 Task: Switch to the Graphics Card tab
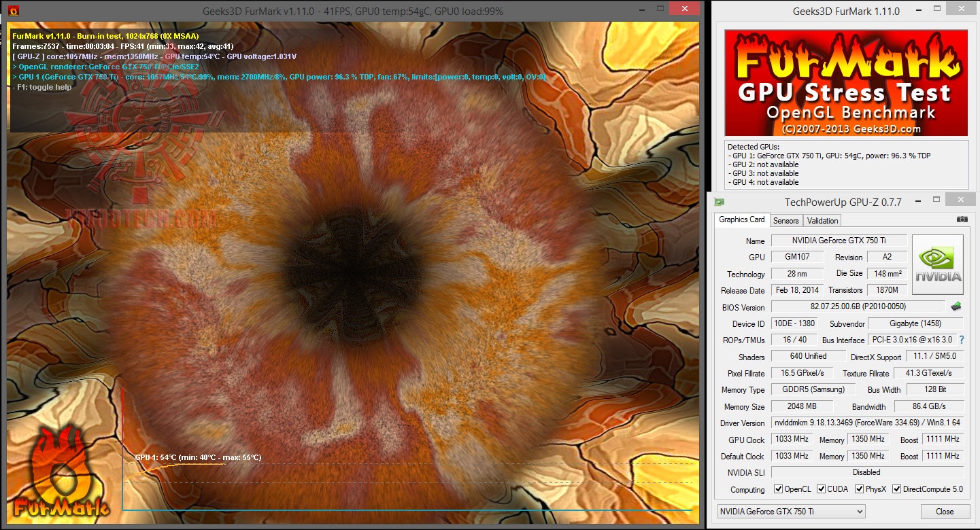(x=742, y=219)
